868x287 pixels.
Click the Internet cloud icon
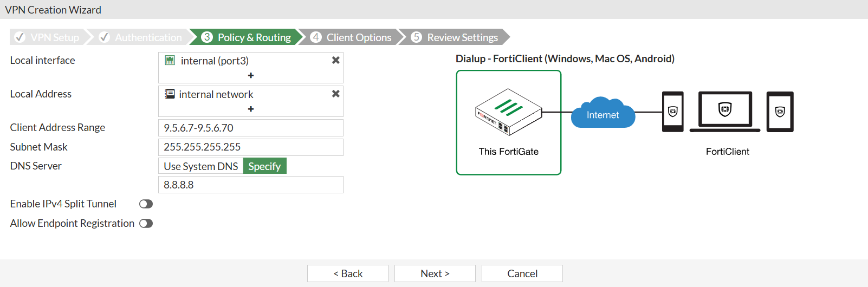click(603, 113)
